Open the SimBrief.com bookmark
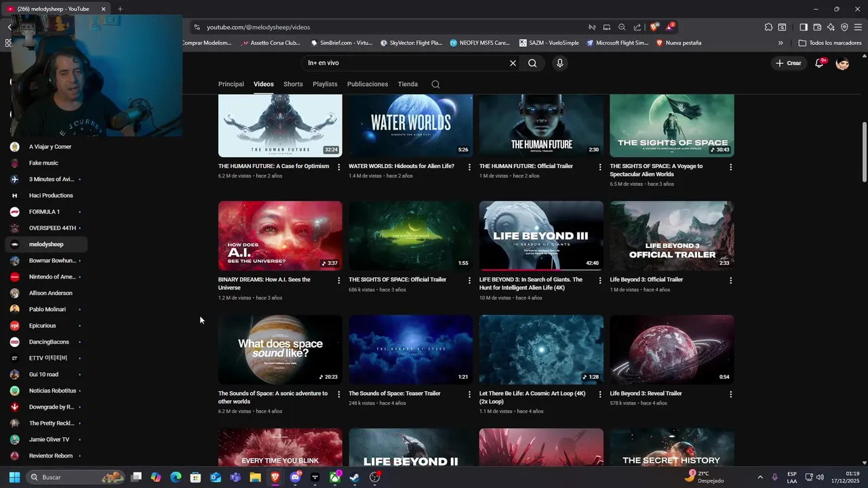868x488 pixels. (x=341, y=43)
